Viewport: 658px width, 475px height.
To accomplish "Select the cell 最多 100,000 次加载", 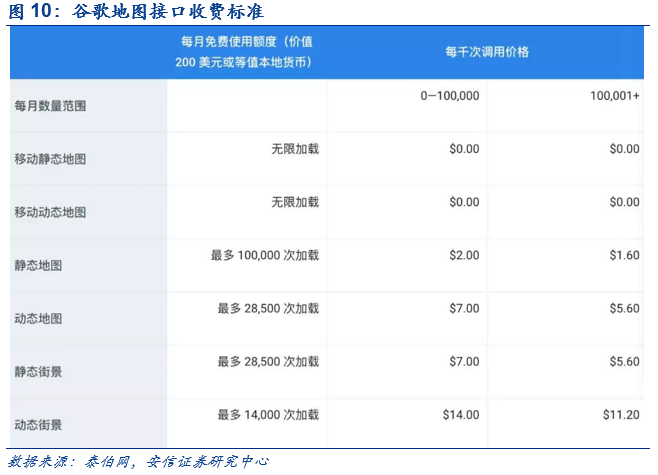I will [x=265, y=255].
